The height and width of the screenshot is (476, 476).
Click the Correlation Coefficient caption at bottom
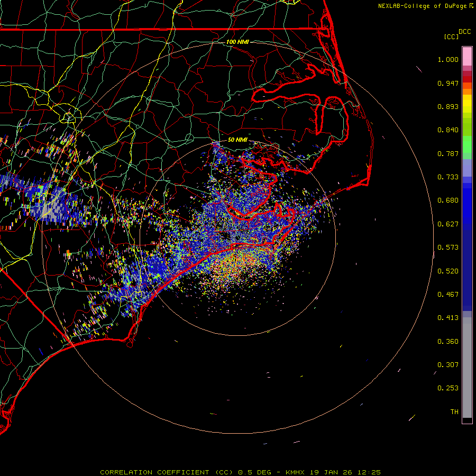click(240, 472)
